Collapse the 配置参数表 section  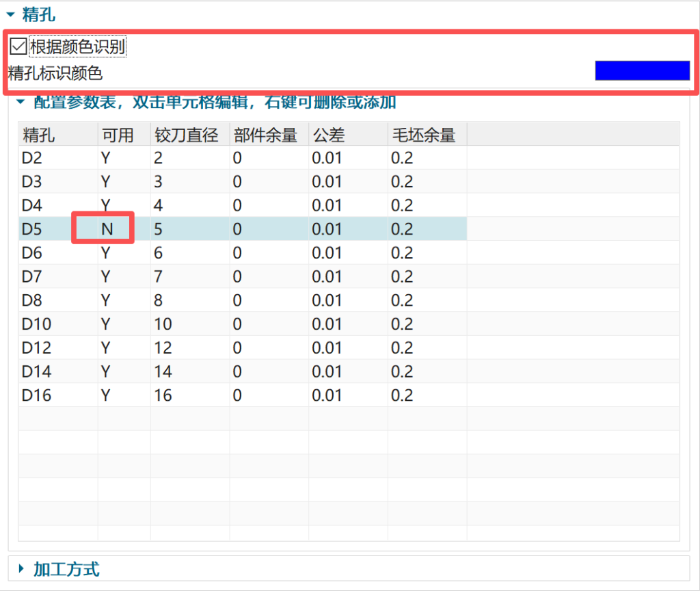[x=21, y=103]
